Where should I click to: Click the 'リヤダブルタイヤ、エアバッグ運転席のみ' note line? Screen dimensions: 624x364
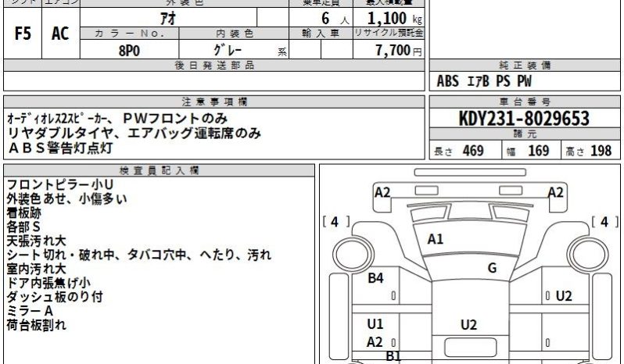click(134, 133)
